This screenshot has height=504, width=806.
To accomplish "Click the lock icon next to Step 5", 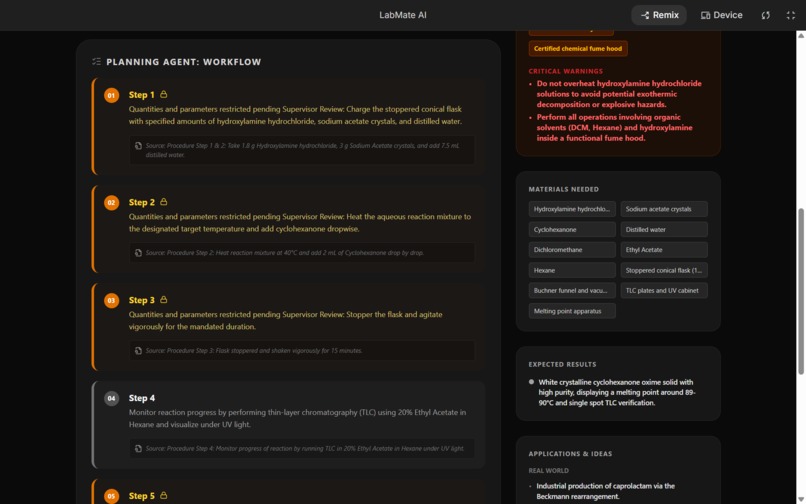I will click(163, 495).
